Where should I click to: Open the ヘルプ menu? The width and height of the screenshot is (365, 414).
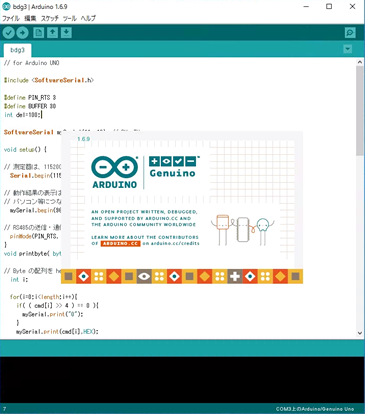88,18
